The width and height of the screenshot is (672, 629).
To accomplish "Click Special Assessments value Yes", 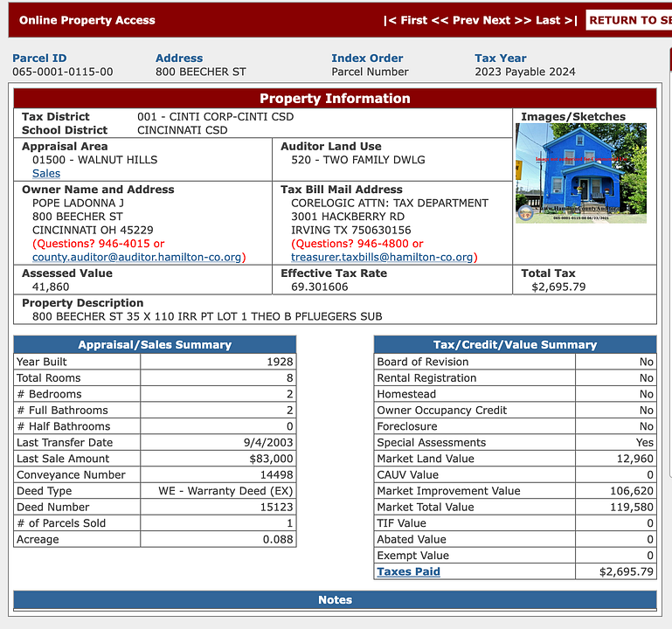I will [645, 443].
